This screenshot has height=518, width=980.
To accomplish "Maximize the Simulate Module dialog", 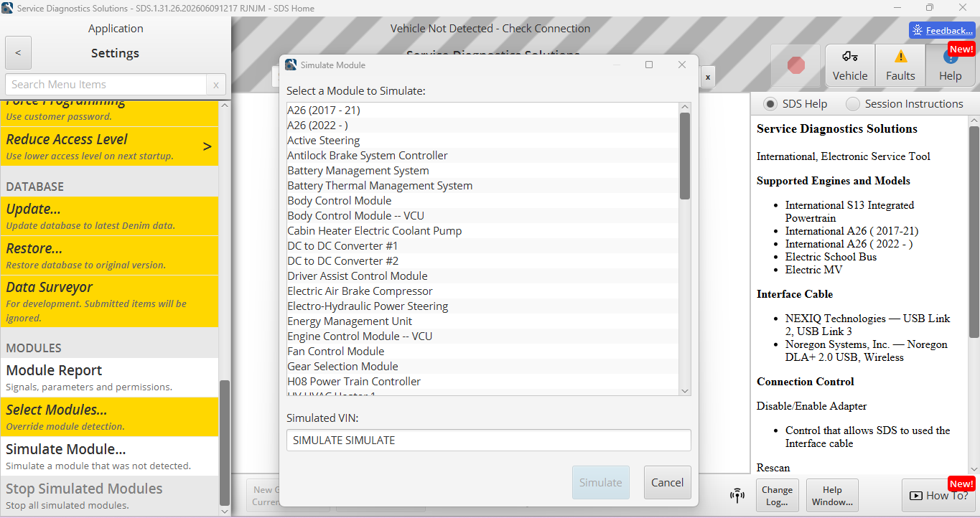I will coord(649,65).
